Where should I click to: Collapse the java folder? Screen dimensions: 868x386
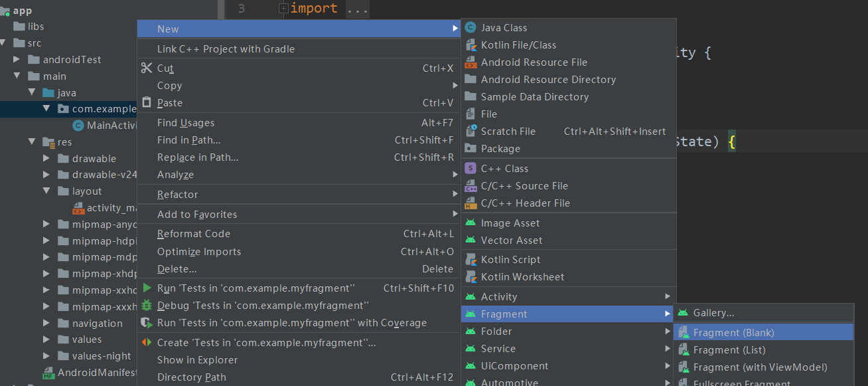(x=31, y=93)
